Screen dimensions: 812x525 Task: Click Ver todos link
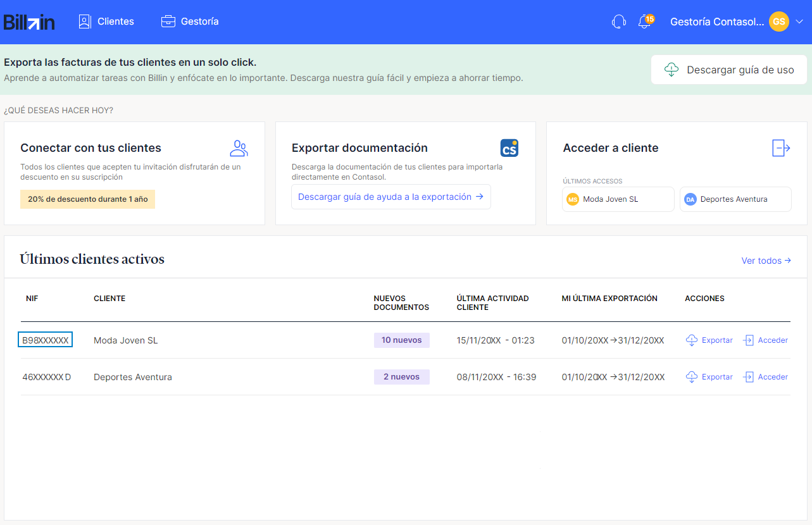pyautogui.click(x=766, y=261)
